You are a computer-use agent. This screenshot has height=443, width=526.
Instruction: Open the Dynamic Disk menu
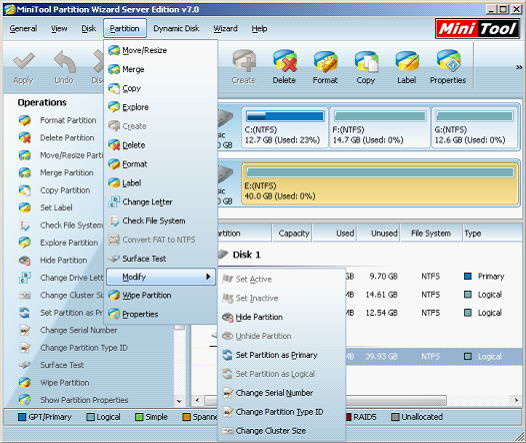[176, 29]
